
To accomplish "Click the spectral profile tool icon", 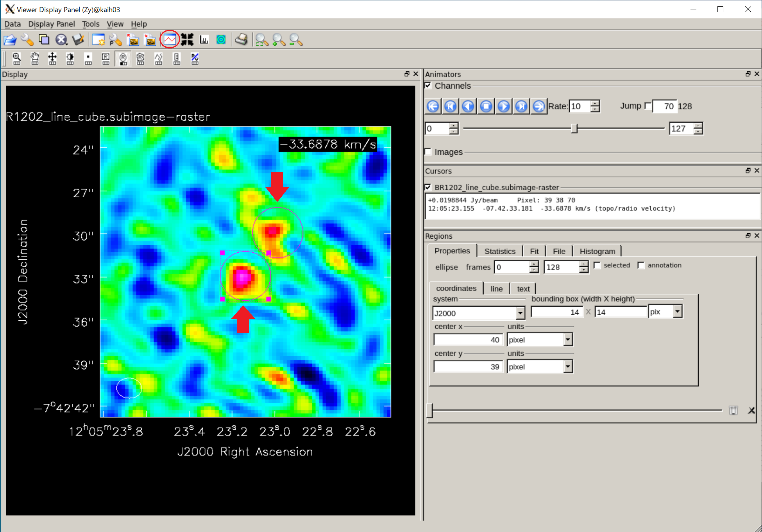I will [x=170, y=40].
